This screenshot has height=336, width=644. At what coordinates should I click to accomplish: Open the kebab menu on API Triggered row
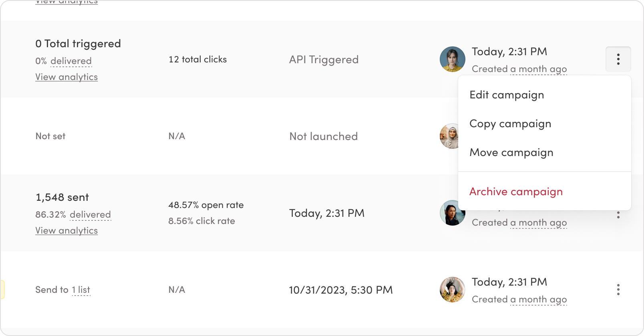pyautogui.click(x=618, y=59)
